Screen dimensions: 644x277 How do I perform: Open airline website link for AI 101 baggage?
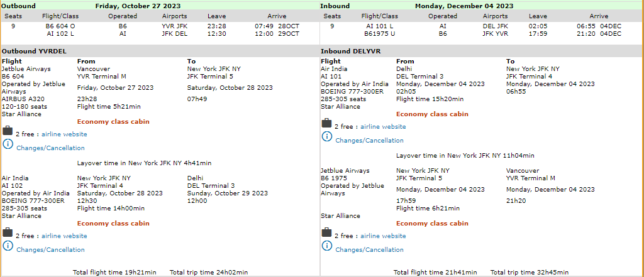(x=383, y=126)
